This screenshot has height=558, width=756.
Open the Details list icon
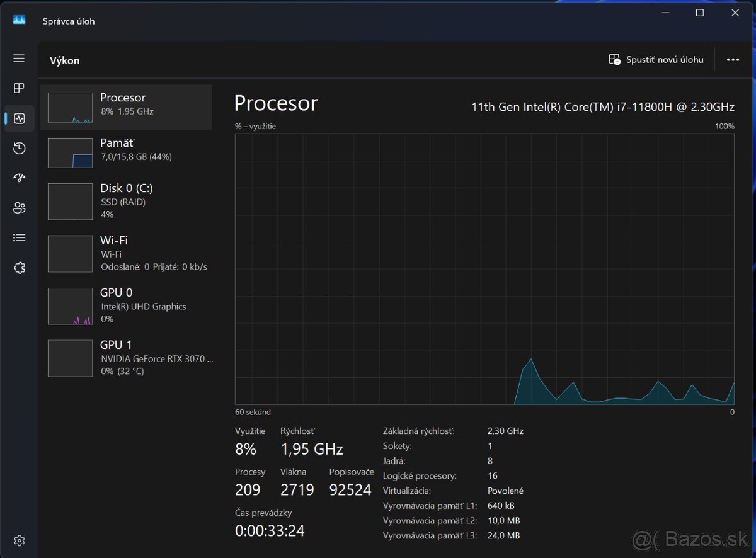[x=19, y=238]
